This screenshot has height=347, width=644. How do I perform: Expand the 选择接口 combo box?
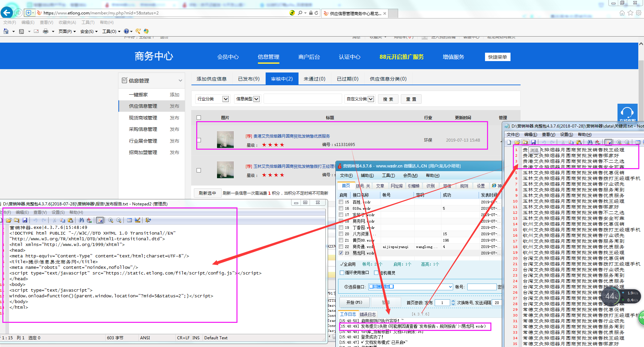(x=450, y=287)
